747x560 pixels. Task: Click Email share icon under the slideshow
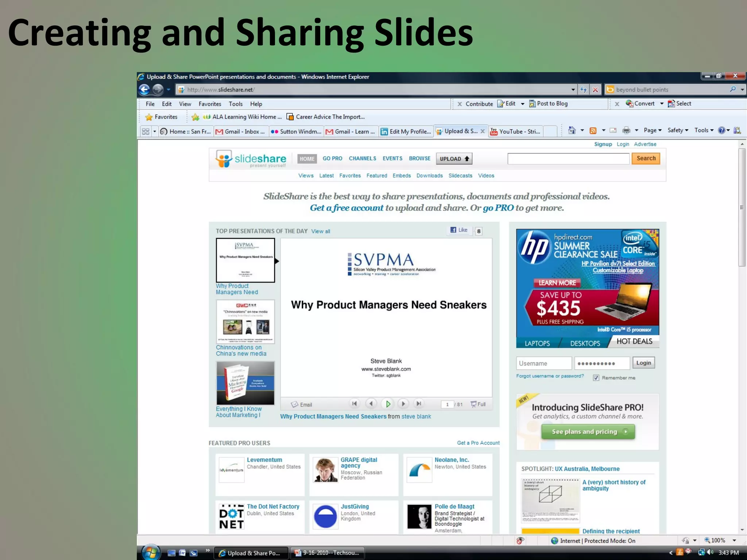tap(301, 405)
